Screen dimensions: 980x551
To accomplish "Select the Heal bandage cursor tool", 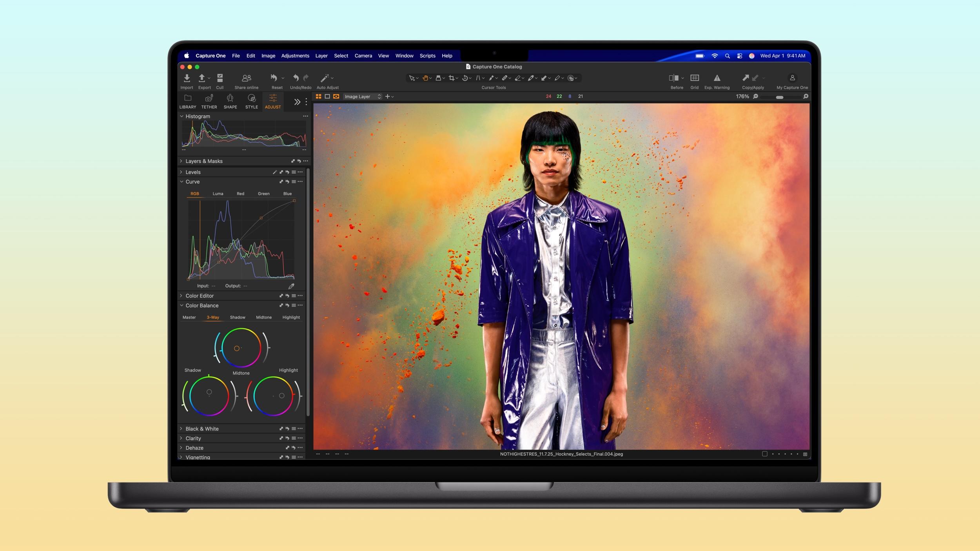I will [x=505, y=78].
